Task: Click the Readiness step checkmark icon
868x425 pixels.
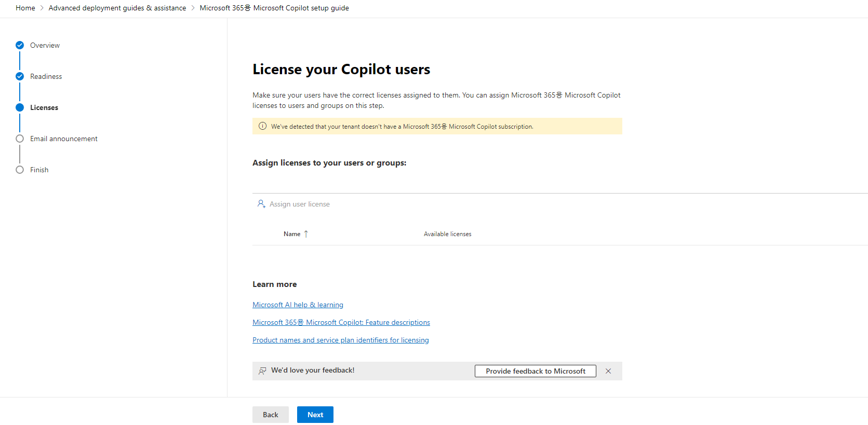Action: coord(20,76)
